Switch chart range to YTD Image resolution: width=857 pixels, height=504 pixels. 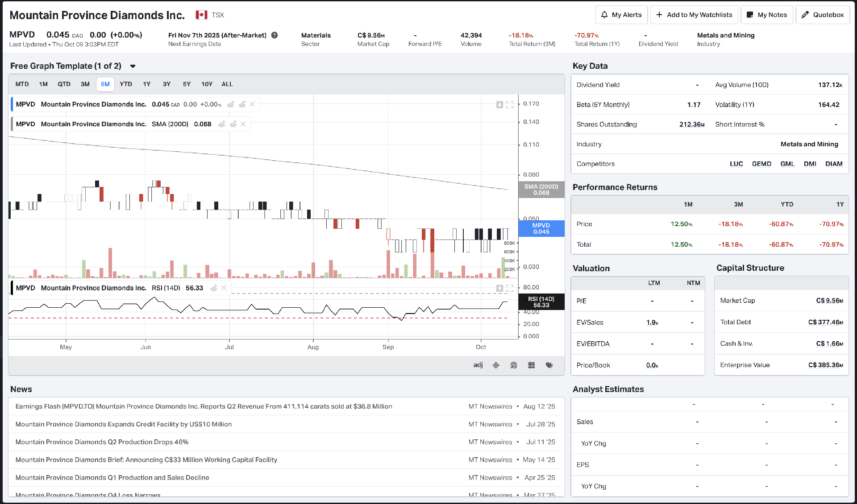click(126, 84)
